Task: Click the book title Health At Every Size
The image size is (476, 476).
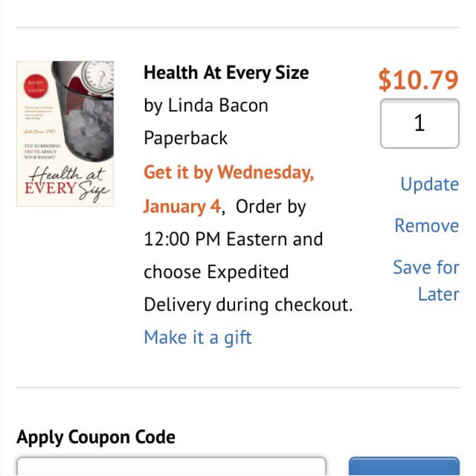Action: 226,73
